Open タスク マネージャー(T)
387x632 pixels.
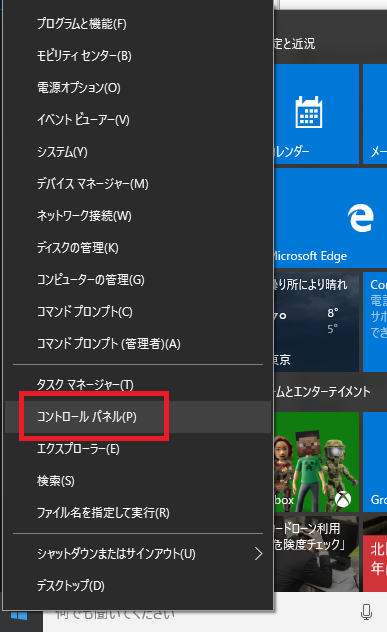(x=138, y=385)
